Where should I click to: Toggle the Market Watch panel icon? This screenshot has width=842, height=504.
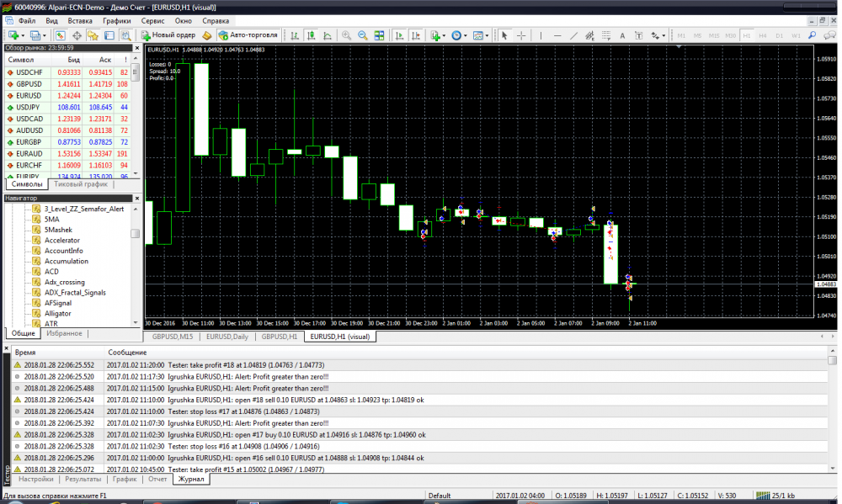(60, 35)
